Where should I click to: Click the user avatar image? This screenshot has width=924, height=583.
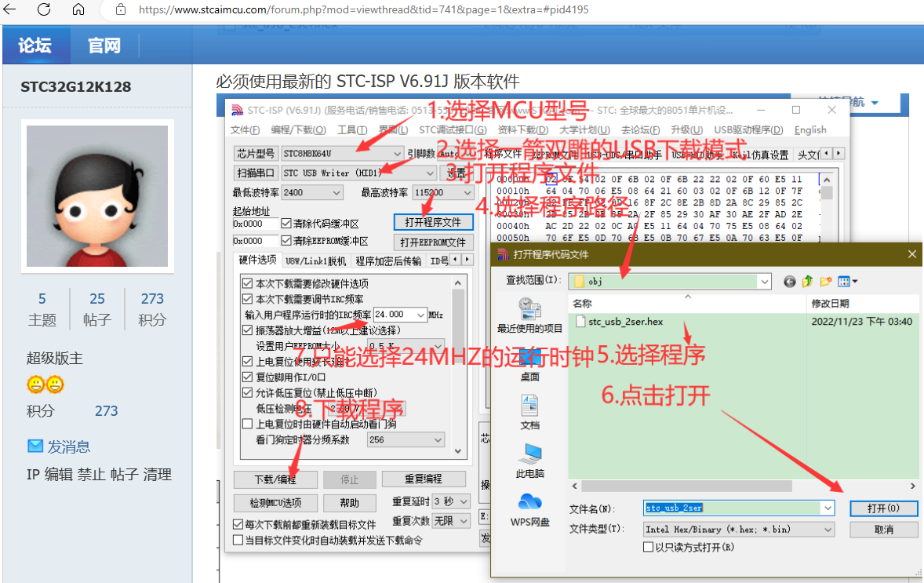point(97,196)
